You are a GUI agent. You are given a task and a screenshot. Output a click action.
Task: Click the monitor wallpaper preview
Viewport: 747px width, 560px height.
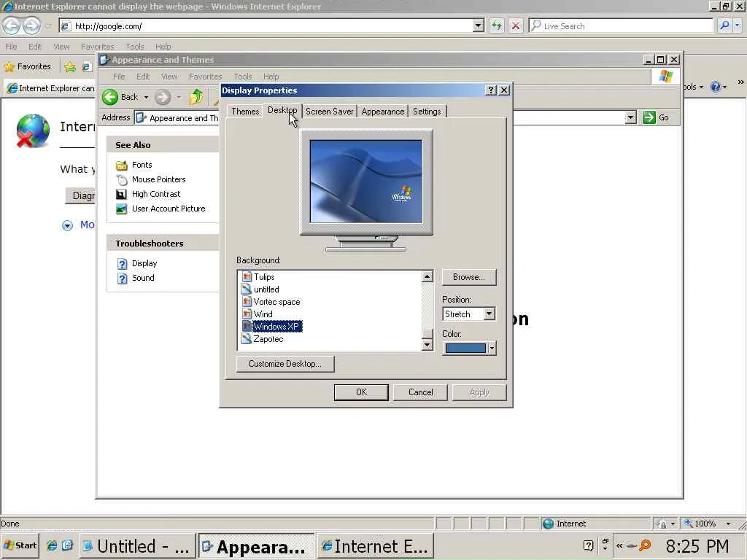click(x=366, y=182)
